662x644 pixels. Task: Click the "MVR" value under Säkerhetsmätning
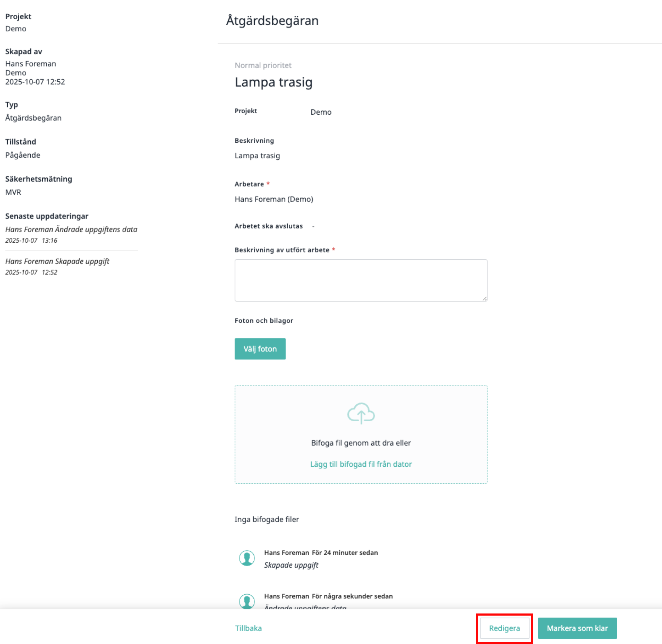pyautogui.click(x=13, y=192)
